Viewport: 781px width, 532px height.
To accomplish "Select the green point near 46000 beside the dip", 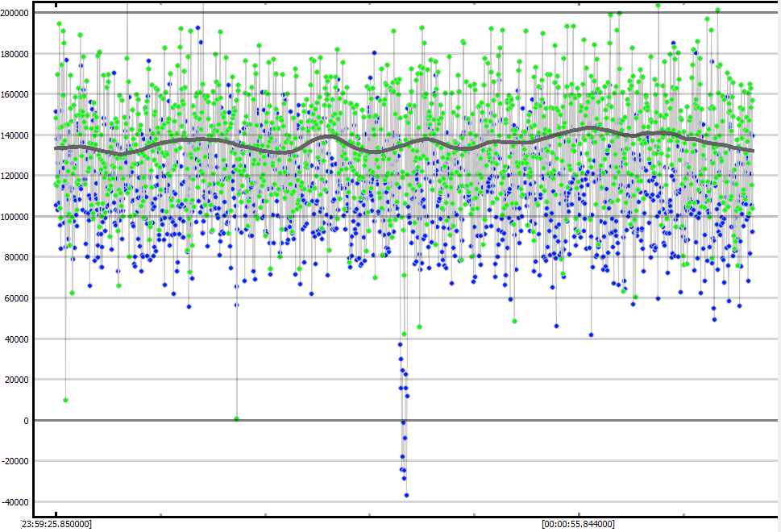I will [419, 326].
